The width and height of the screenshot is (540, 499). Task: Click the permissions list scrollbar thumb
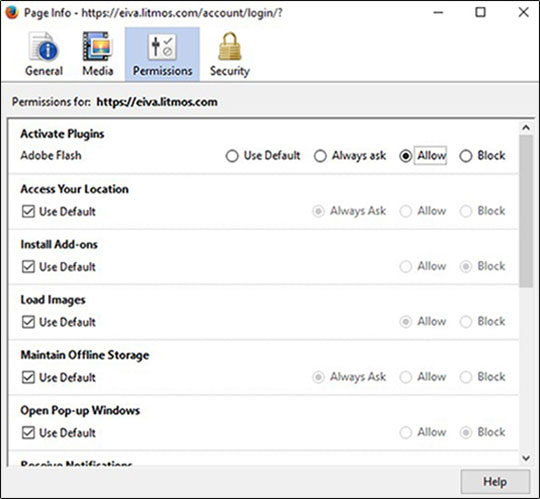[526, 211]
